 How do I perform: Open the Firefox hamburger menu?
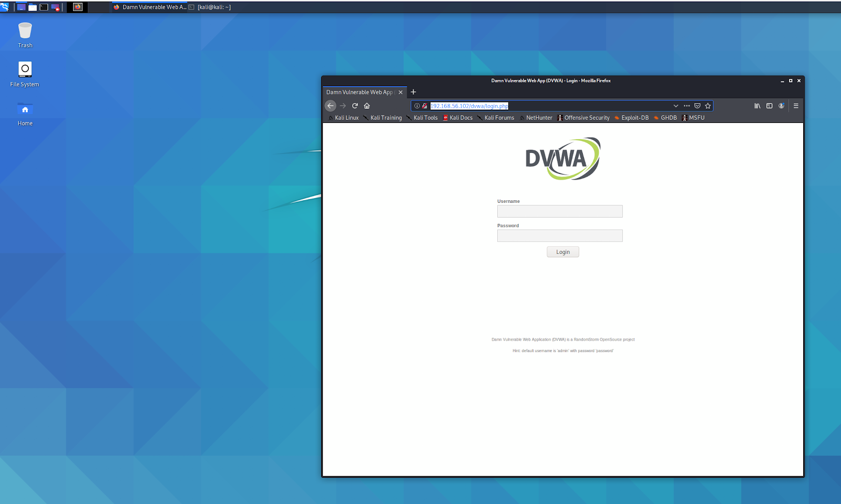796,106
